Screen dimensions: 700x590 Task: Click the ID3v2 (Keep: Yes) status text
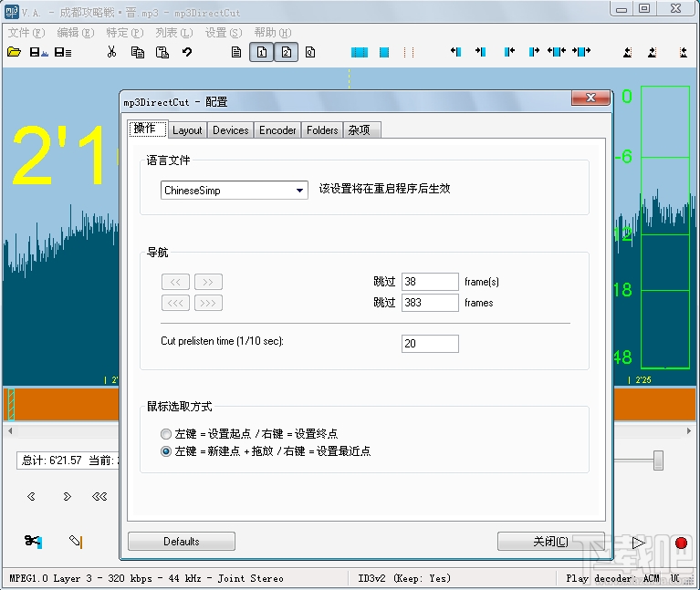pos(404,578)
